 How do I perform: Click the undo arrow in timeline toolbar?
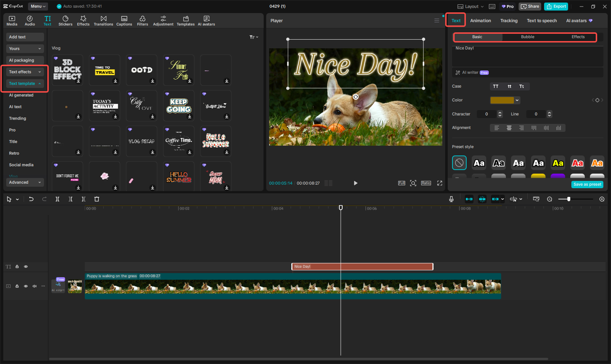click(x=31, y=199)
